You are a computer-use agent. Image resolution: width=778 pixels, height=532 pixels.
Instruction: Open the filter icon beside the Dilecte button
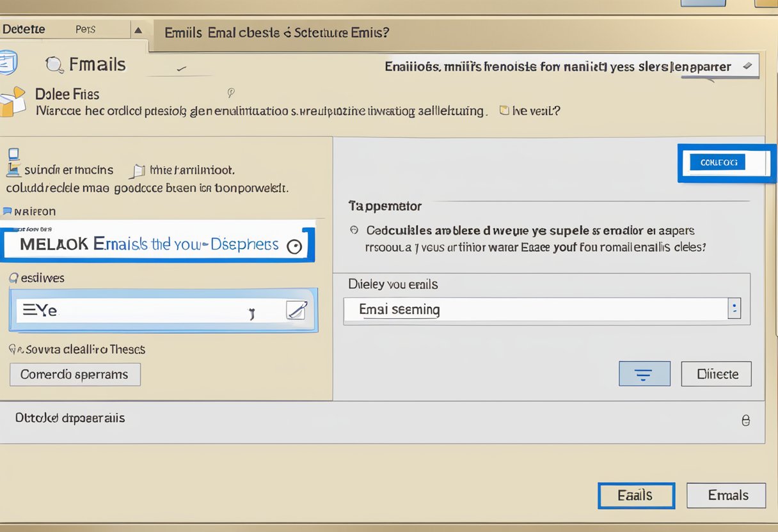[x=644, y=373]
